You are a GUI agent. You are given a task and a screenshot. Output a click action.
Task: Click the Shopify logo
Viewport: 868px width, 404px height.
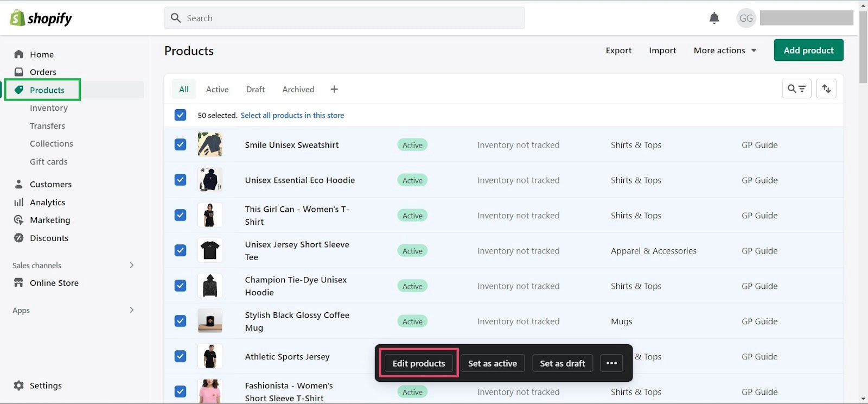click(x=41, y=18)
